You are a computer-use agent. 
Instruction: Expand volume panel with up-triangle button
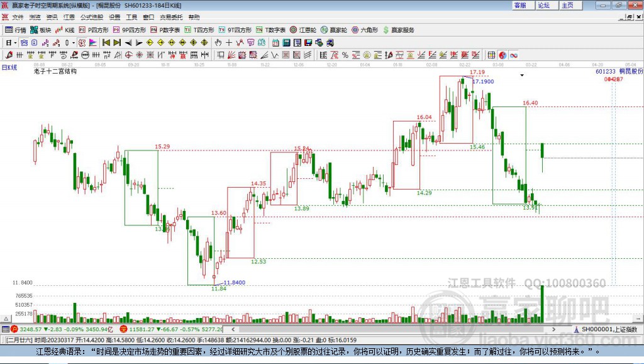(6, 319)
